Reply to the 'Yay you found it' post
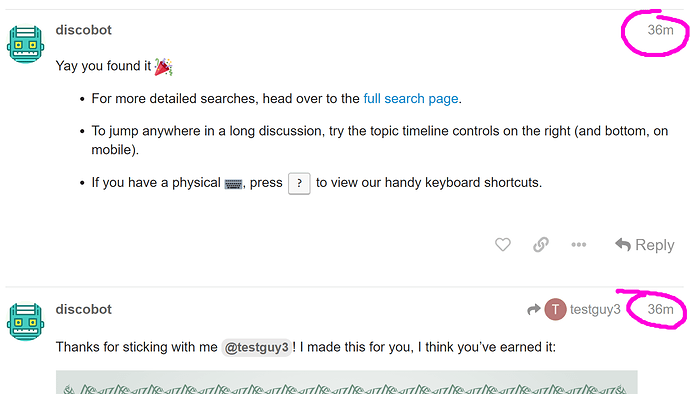The image size is (690, 394). (644, 245)
